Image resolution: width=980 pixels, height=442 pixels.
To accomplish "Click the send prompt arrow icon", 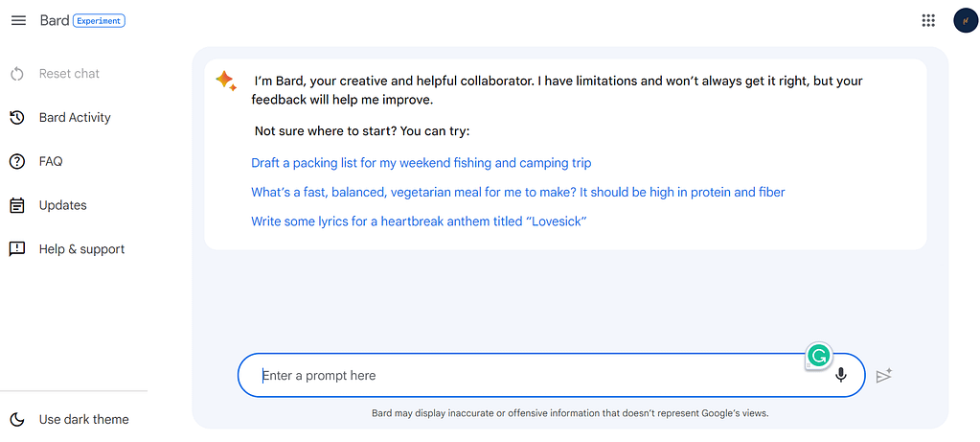I will (884, 375).
